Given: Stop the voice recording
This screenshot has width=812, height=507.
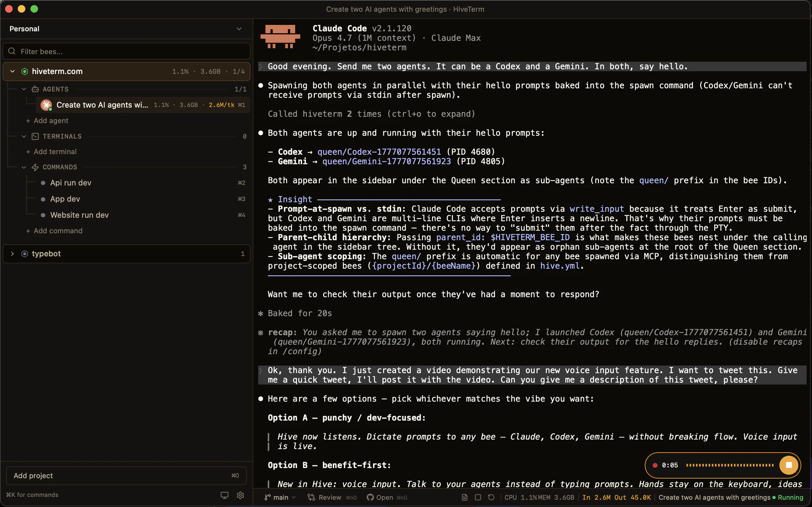Looking at the screenshot, I should (x=789, y=465).
